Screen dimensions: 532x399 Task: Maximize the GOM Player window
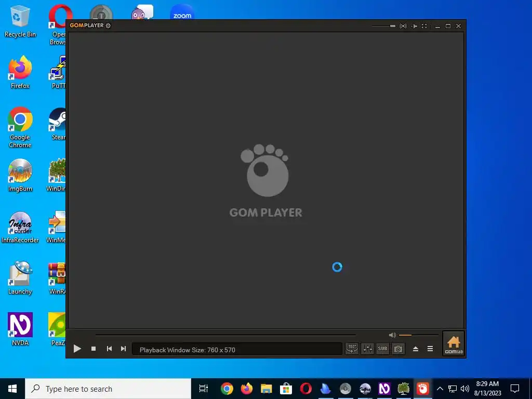[448, 26]
